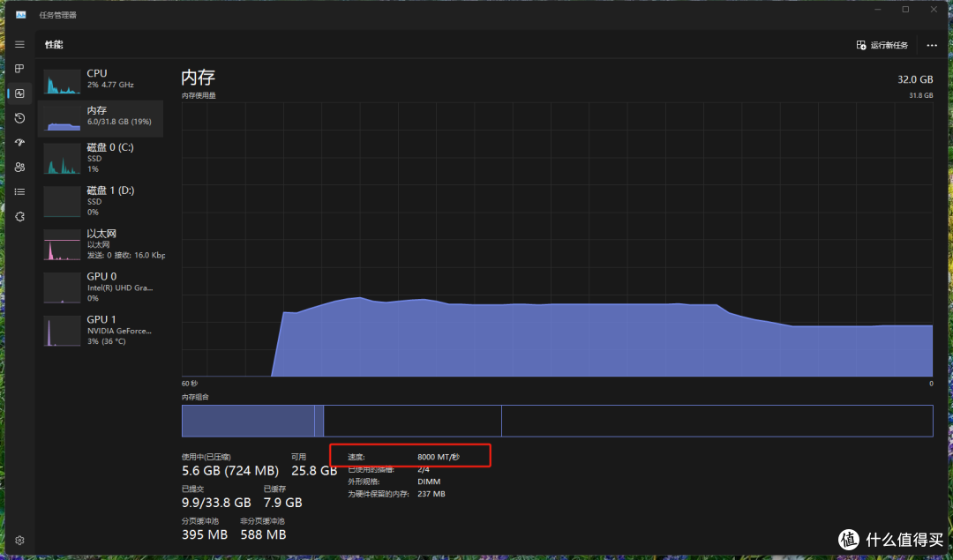The image size is (953, 560).
Task: Select the Performance page icon
Action: click(x=19, y=93)
